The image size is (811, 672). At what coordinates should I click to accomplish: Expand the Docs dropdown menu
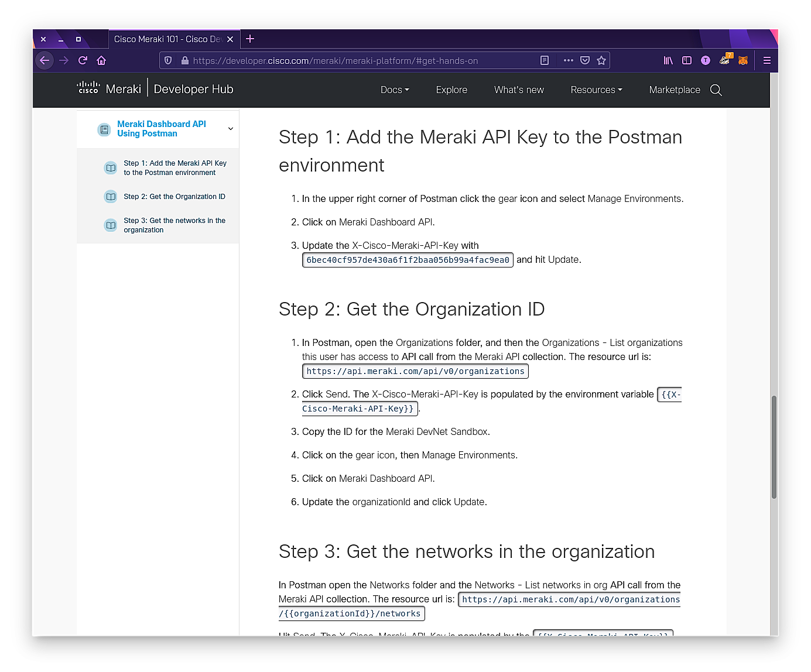point(395,90)
